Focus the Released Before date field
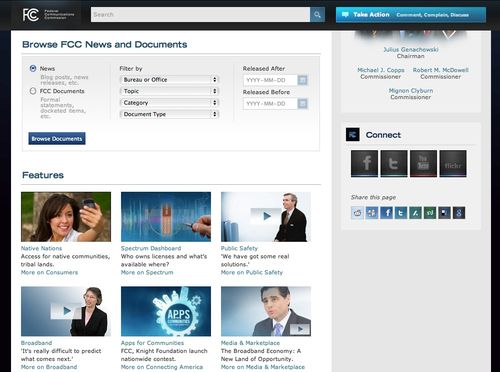 270,104
